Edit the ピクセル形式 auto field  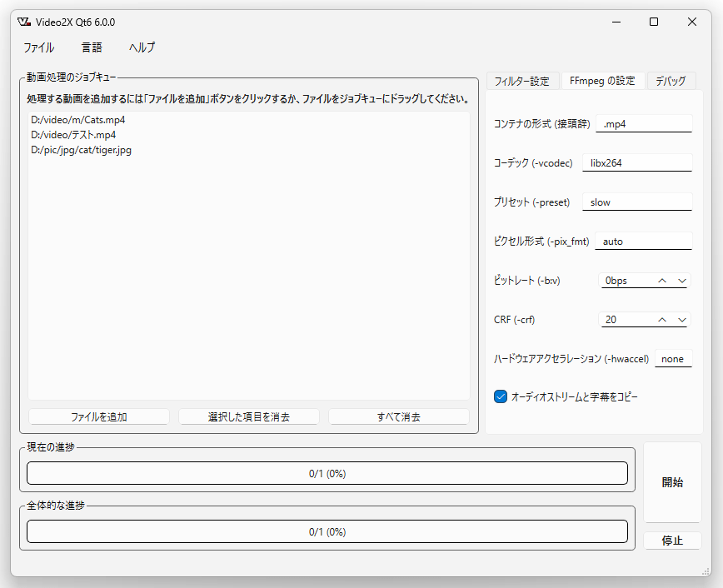click(x=644, y=242)
